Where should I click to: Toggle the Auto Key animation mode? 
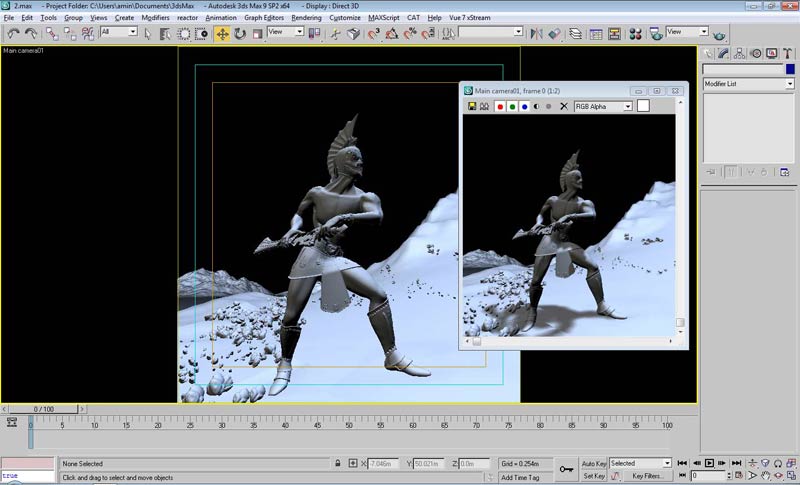[x=594, y=464]
